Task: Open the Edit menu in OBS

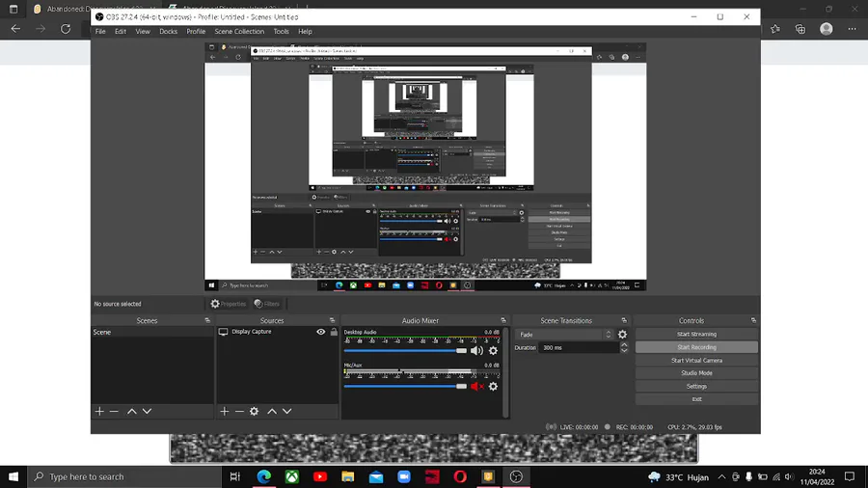Action: (x=121, y=32)
